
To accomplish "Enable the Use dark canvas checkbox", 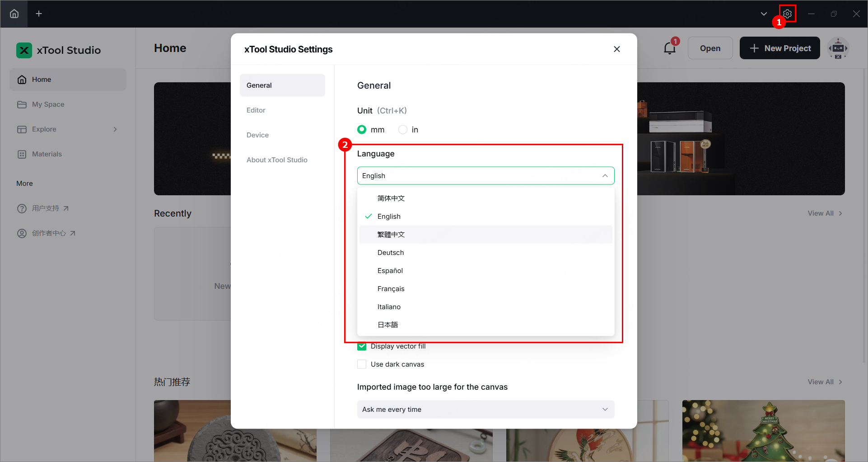I will point(362,364).
